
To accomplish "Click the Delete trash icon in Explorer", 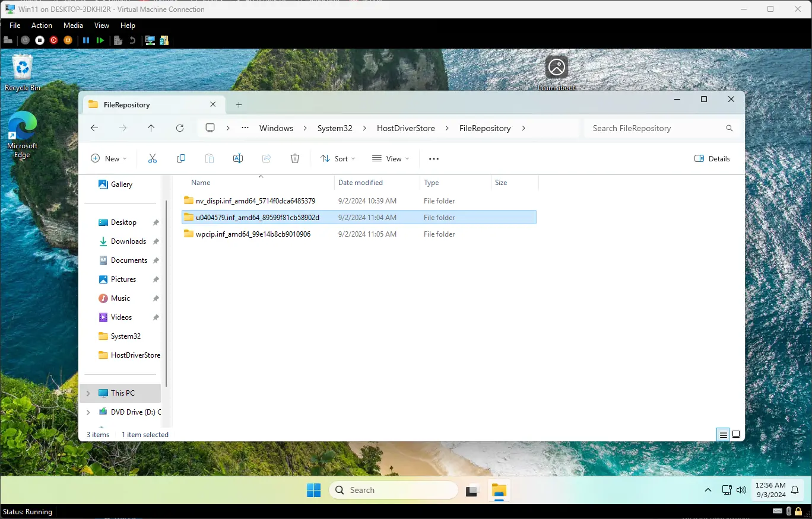I will point(295,158).
